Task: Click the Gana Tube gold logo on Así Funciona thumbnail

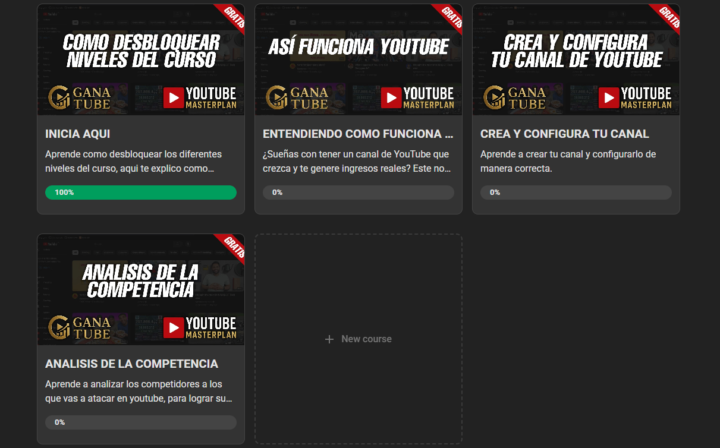Action: tap(297, 98)
